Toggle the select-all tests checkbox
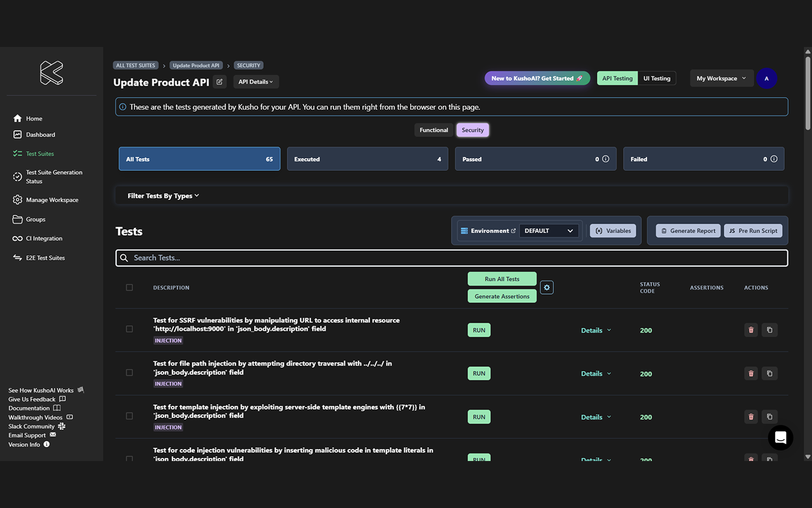812x508 pixels. click(x=129, y=288)
